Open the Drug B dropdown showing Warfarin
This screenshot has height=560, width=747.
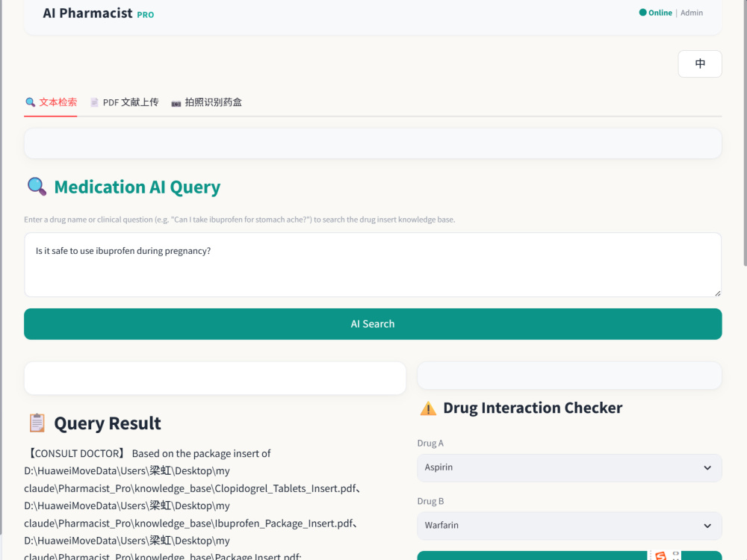569,526
